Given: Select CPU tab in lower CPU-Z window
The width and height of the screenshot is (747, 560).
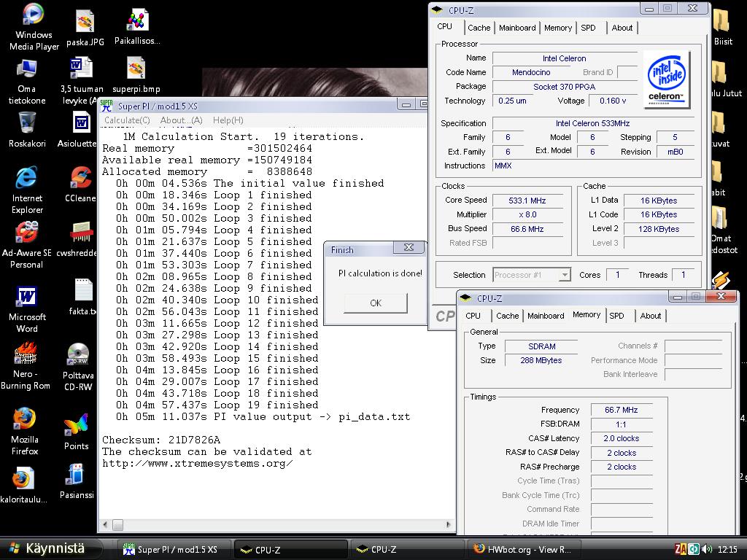Looking at the screenshot, I should point(473,316).
